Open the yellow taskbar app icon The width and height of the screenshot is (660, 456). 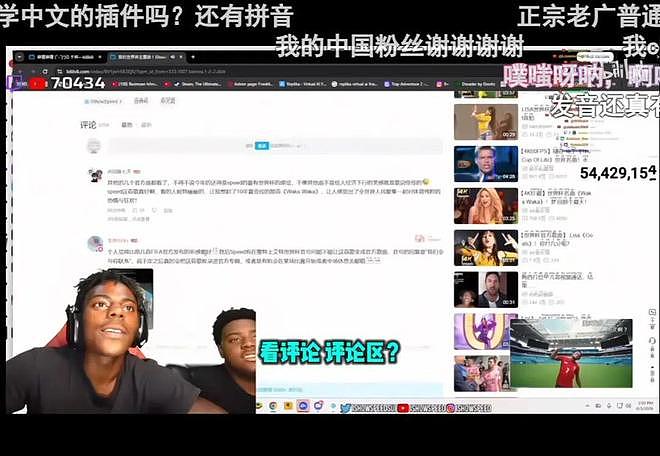[x=288, y=406]
